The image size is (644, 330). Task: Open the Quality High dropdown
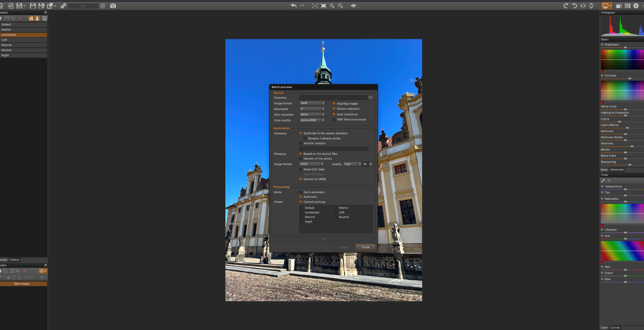coord(352,164)
